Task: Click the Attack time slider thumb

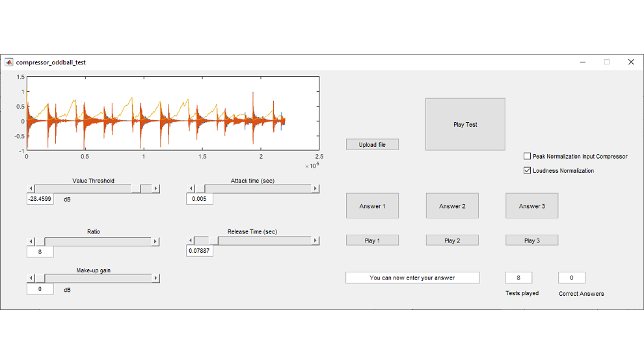Action: coord(200,188)
